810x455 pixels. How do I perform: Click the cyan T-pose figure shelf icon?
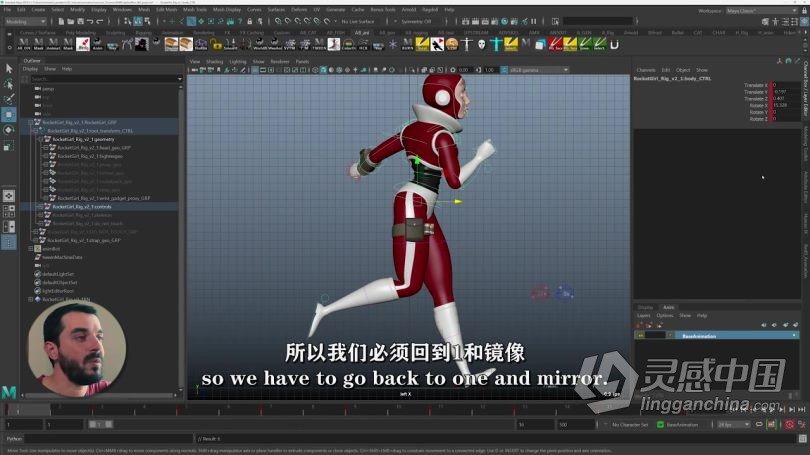496,44
